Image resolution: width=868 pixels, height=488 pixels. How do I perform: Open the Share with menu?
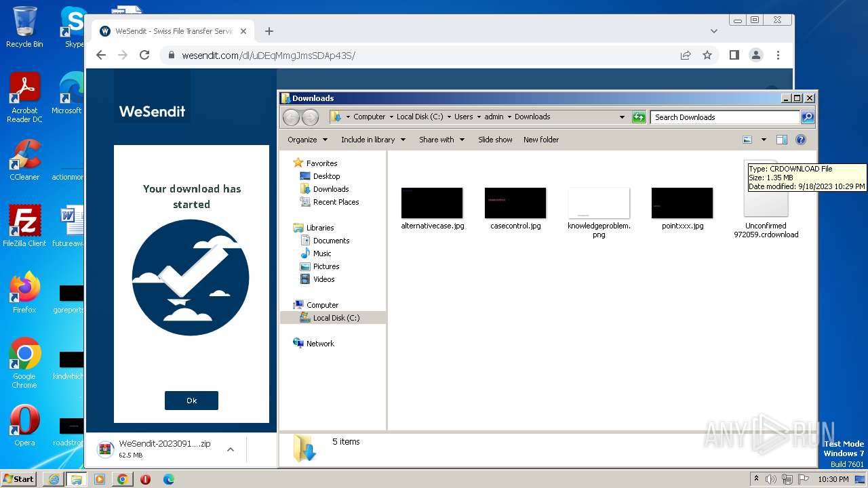441,140
